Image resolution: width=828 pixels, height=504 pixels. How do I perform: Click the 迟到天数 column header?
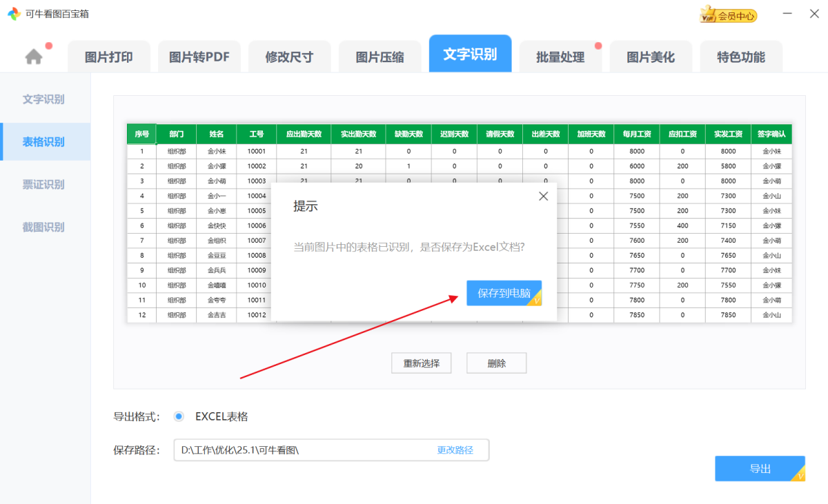click(x=454, y=134)
